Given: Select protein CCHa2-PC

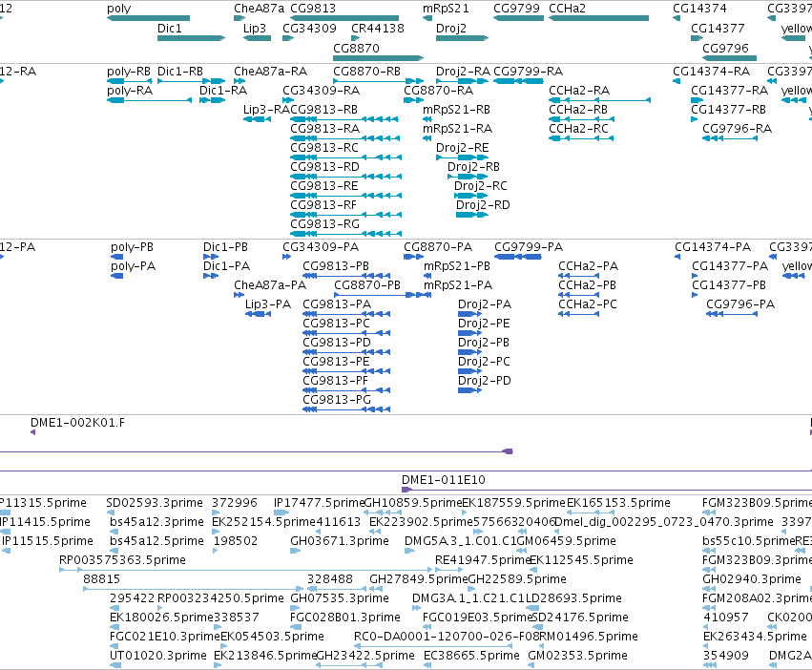Looking at the screenshot, I should pyautogui.click(x=579, y=314).
